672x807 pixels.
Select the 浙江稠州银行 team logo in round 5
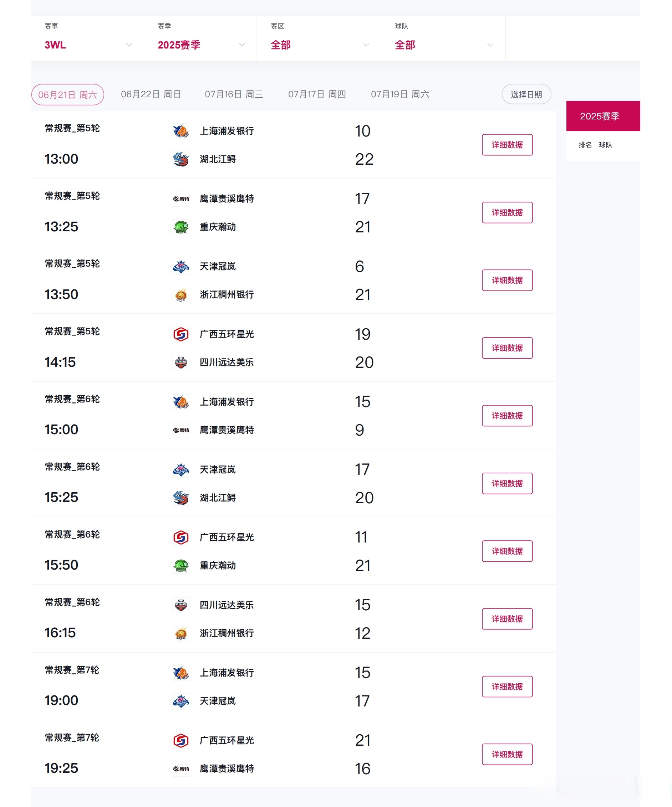click(x=181, y=295)
